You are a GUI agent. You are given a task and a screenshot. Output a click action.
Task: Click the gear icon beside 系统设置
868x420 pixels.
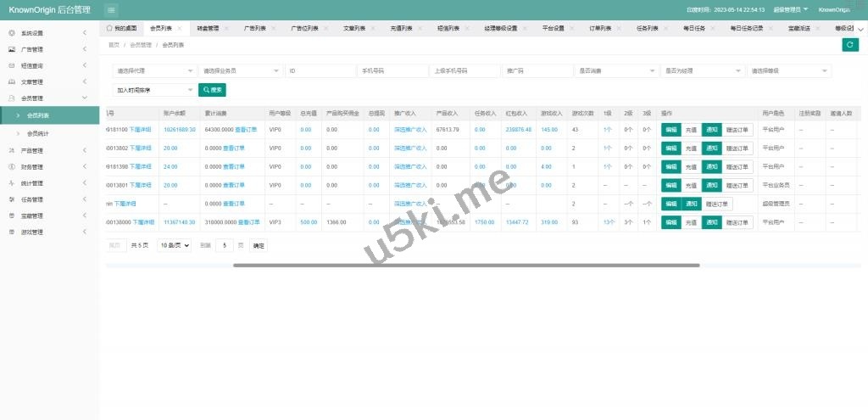click(11, 33)
